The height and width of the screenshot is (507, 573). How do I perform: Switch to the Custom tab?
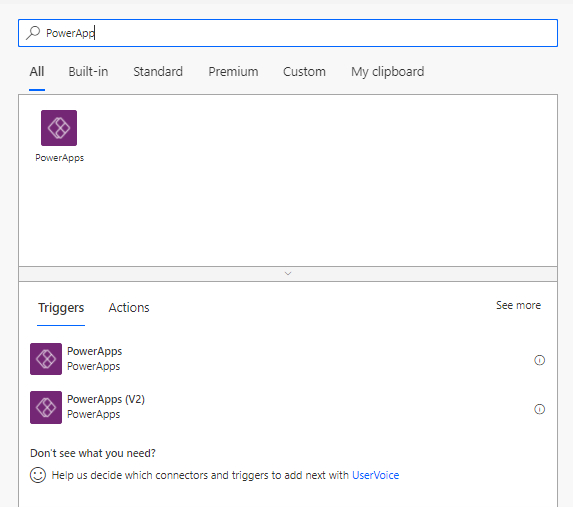tap(304, 72)
